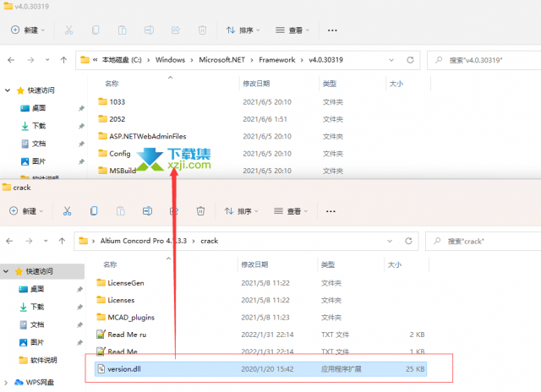
Task: Click the Back arrow in the crack window
Action: click(x=12, y=241)
